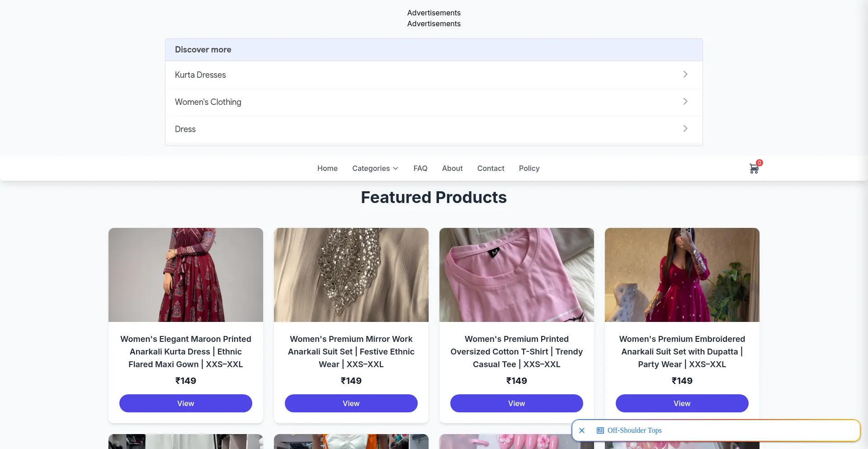Open the shopping cart icon
868x449 pixels.
(754, 169)
